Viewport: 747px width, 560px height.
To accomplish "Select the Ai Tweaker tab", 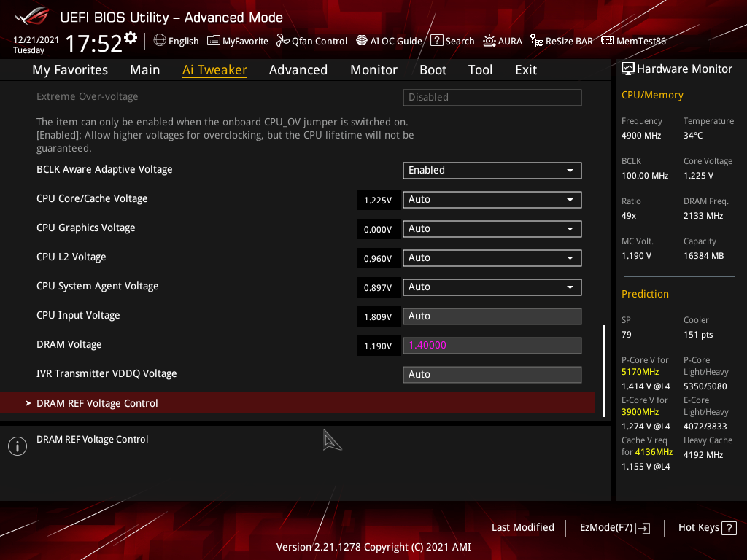I will (214, 70).
